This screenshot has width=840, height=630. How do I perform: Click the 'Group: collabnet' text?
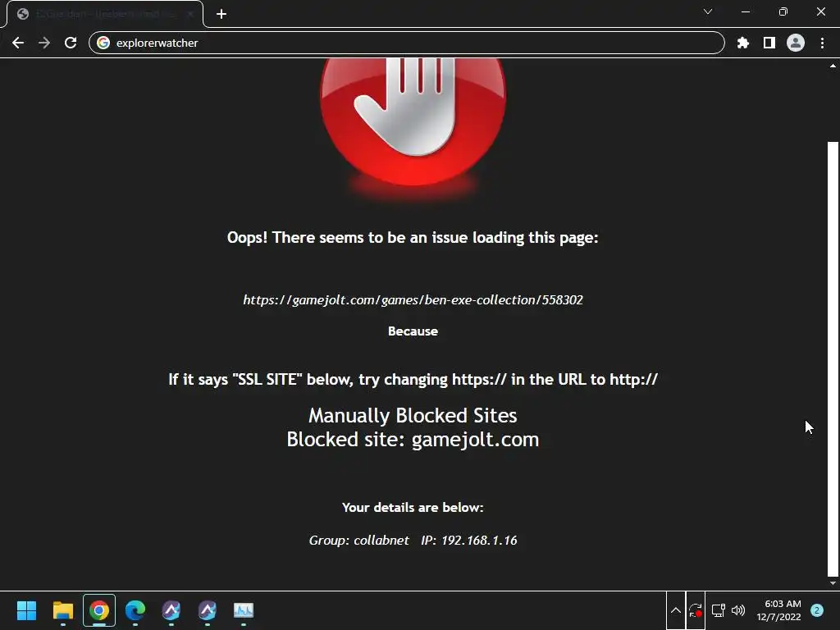359,540
